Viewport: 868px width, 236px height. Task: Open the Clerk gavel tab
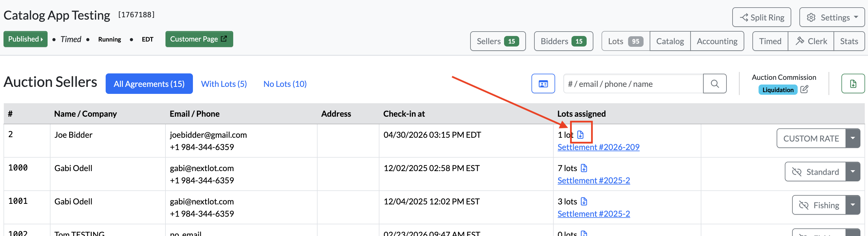point(811,41)
